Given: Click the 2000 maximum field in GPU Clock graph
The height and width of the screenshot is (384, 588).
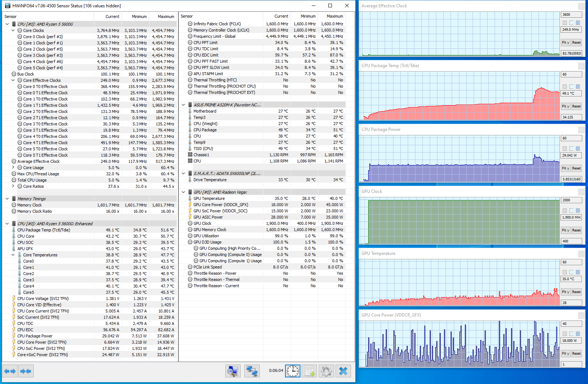Looking at the screenshot, I should tap(572, 200).
